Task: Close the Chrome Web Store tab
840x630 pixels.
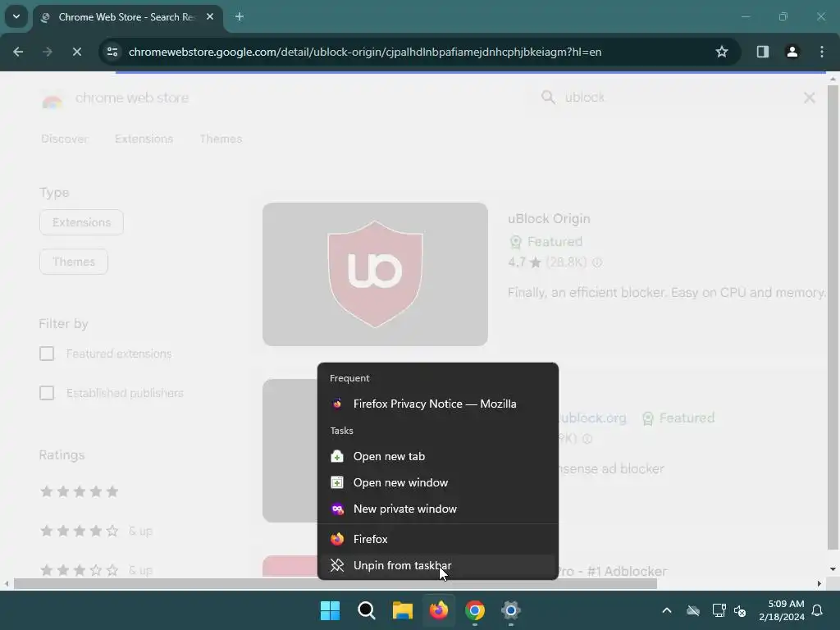Action: click(210, 16)
